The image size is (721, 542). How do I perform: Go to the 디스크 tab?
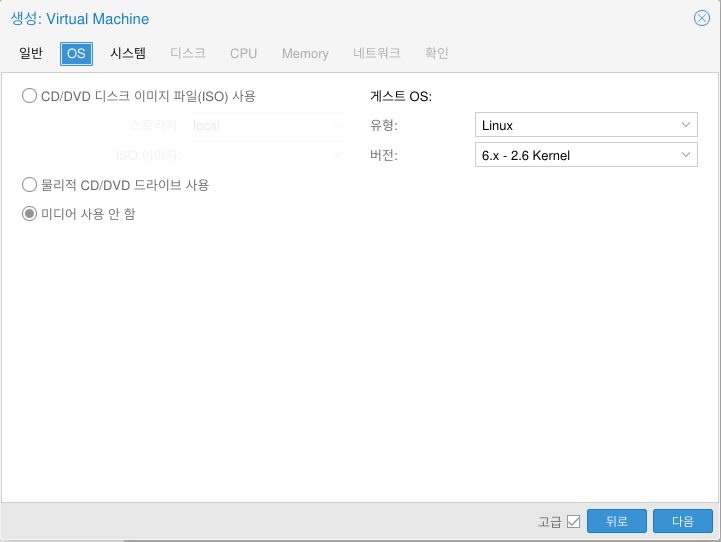click(x=188, y=53)
